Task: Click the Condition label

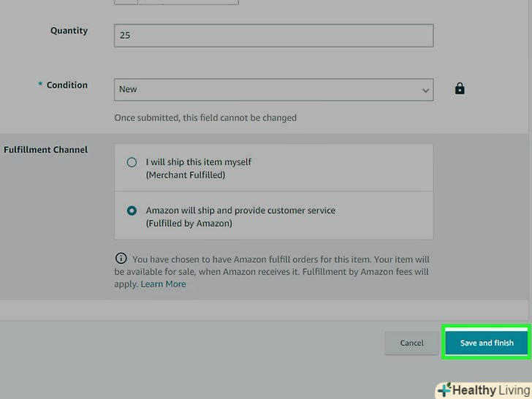Action: pyautogui.click(x=66, y=85)
